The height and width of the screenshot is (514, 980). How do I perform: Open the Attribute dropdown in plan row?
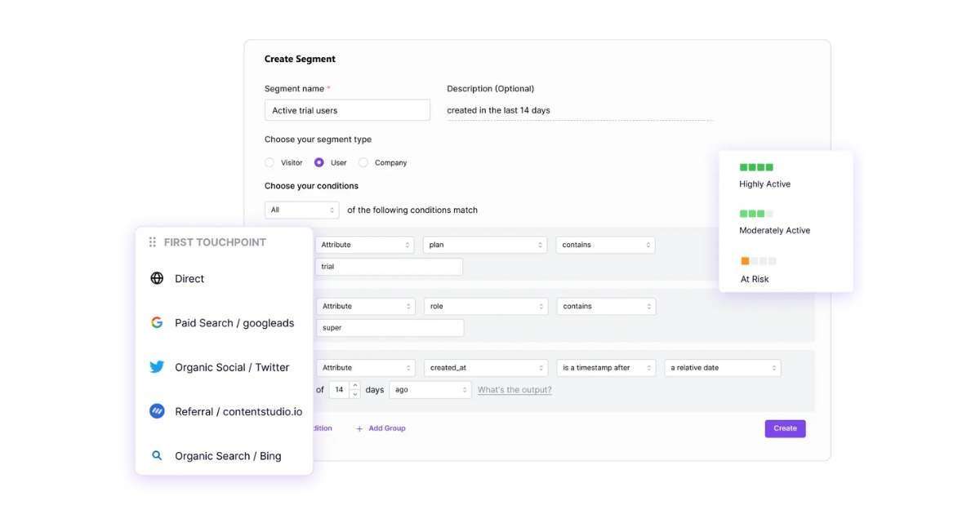(x=364, y=245)
